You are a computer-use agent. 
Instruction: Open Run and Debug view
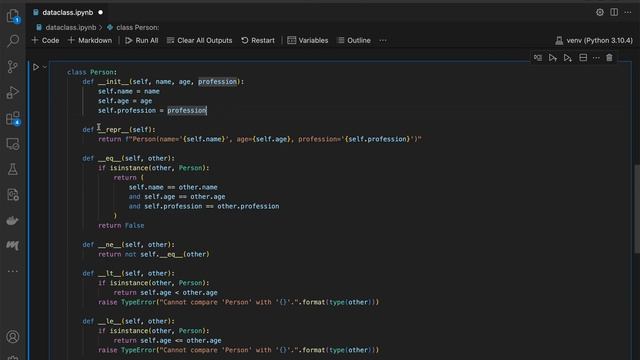(13, 93)
